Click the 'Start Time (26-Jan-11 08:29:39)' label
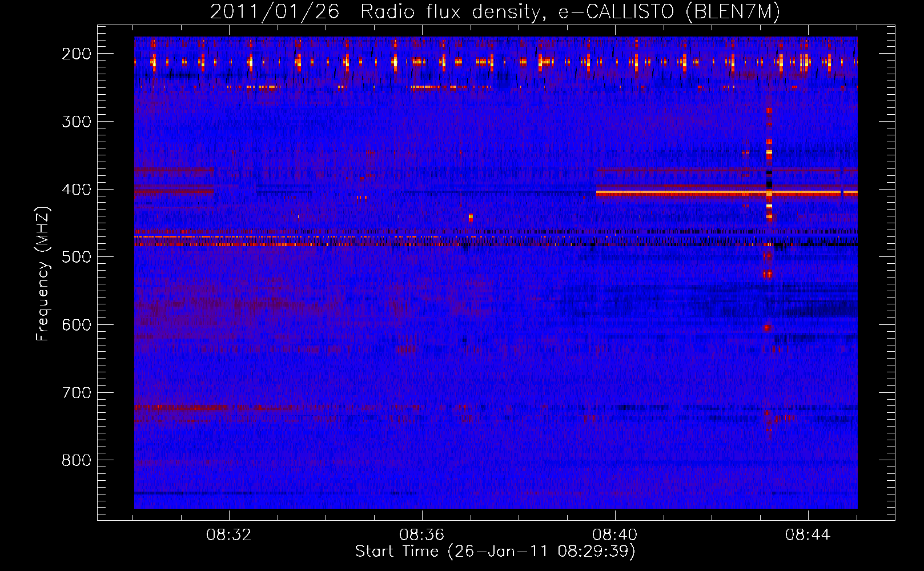This screenshot has height=571, width=924. pyautogui.click(x=495, y=552)
